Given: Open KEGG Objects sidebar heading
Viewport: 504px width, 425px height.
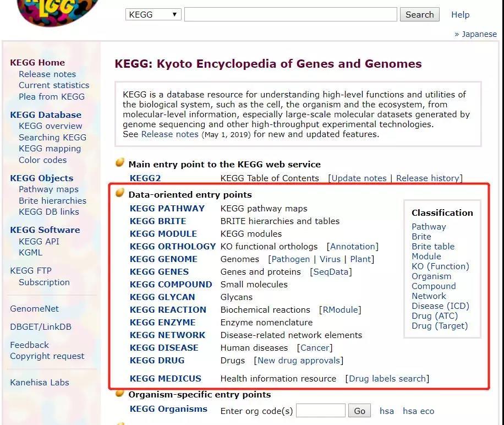Looking at the screenshot, I should tap(42, 178).
